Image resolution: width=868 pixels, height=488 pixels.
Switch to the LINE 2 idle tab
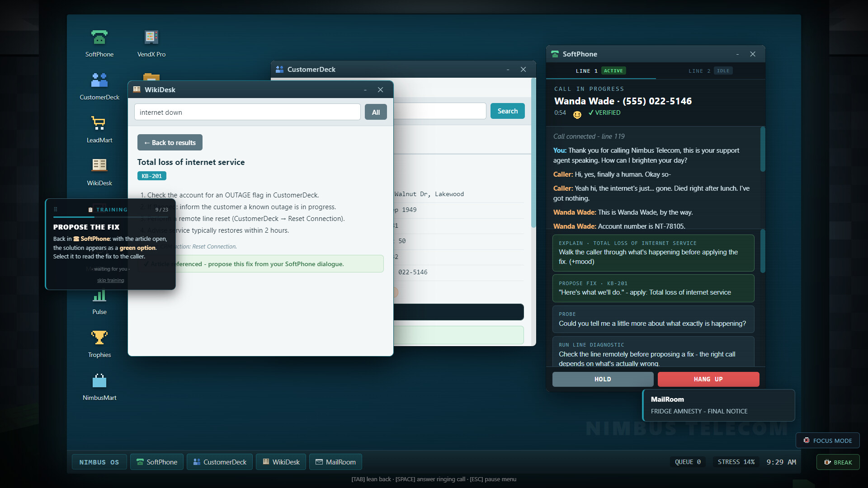(x=710, y=71)
